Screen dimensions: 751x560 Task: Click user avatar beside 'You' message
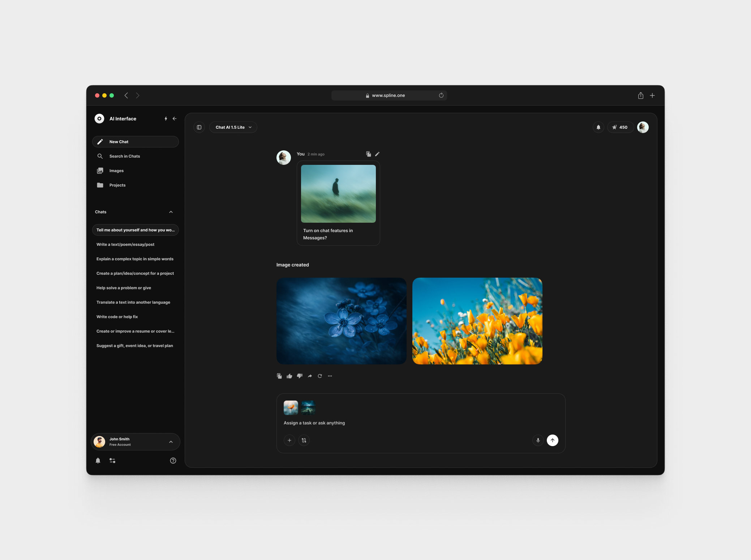tap(284, 158)
